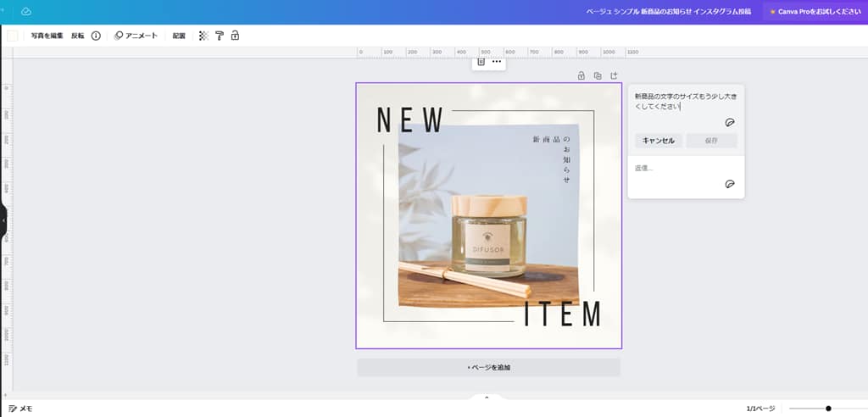The image size is (868, 417).
Task: Click the add page icon above canvas
Action: [615, 75]
